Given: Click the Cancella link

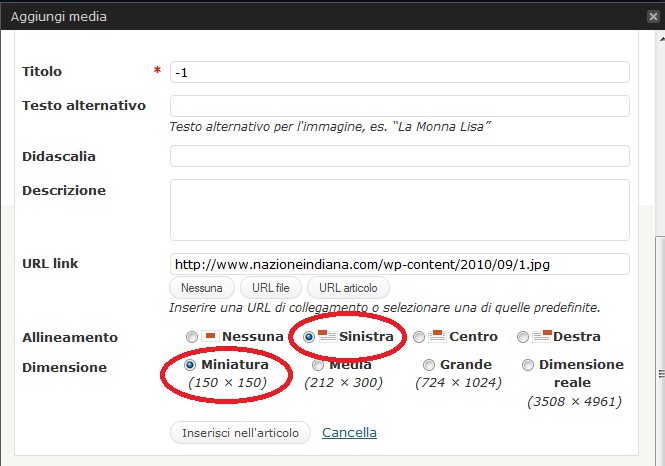Looking at the screenshot, I should click(x=349, y=432).
